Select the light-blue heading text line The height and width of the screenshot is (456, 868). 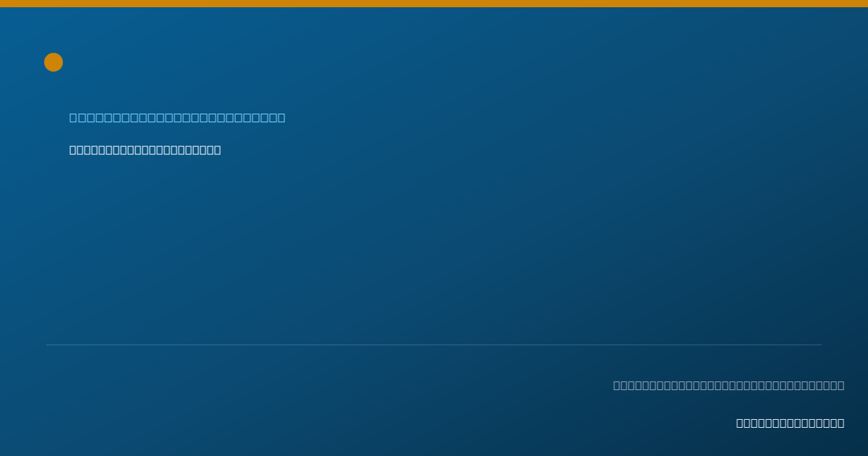tap(177, 117)
